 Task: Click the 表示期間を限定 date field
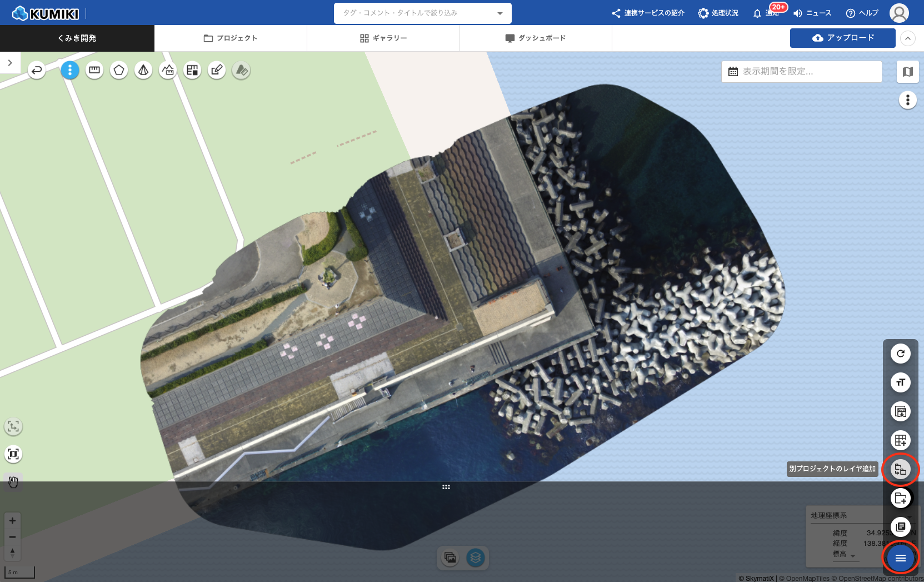pos(801,72)
